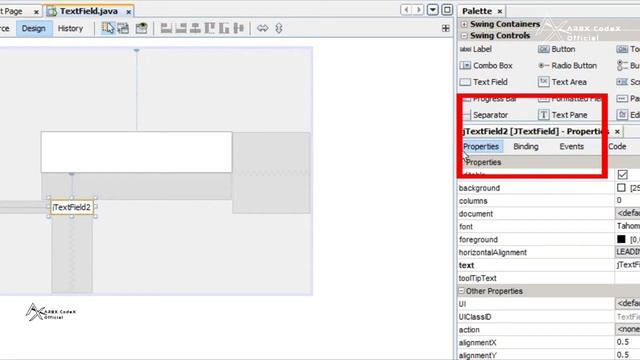The height and width of the screenshot is (360, 640).
Task: Click the Center Horizontally alignment icon
Action: tap(195, 28)
